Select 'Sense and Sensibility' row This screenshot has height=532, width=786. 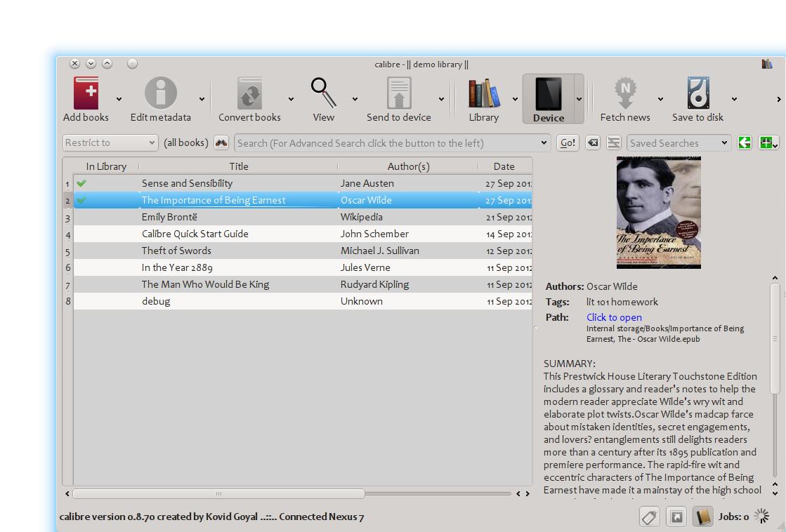[x=303, y=183]
